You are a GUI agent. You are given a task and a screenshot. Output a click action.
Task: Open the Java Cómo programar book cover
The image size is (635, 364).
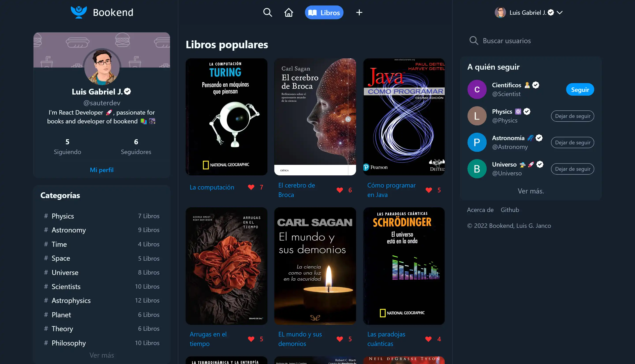click(404, 117)
